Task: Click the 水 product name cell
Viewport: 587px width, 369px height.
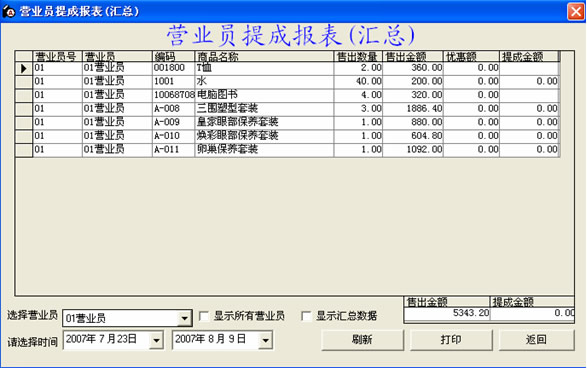Action: (x=264, y=82)
